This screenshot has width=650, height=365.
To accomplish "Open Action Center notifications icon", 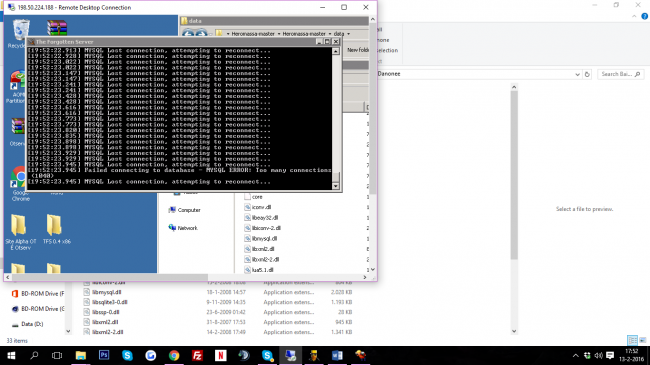I will pyautogui.click(x=610, y=355).
